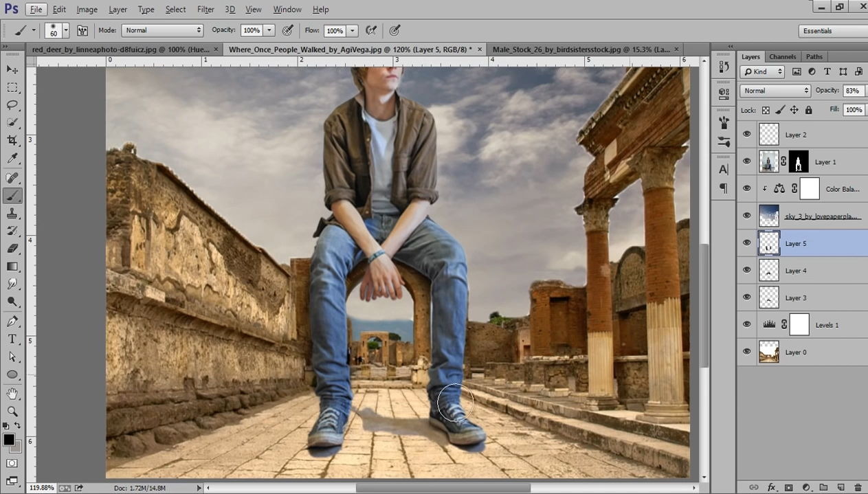Switch to the Channels tab

pyautogui.click(x=782, y=56)
